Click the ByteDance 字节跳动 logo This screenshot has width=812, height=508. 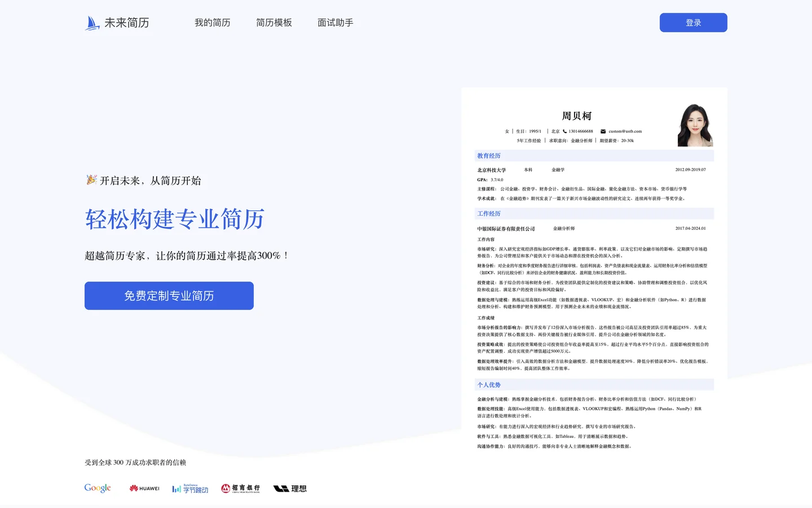tap(190, 489)
